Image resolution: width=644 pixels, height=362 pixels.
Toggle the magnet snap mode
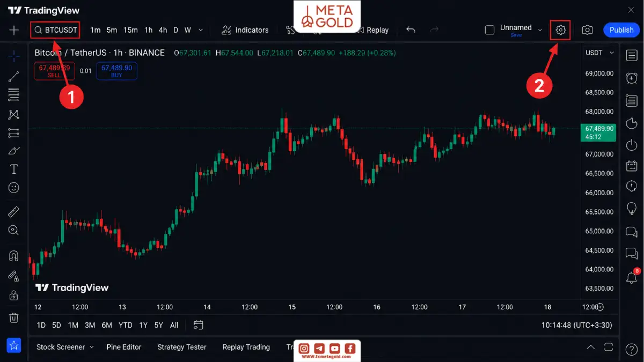[x=14, y=256]
